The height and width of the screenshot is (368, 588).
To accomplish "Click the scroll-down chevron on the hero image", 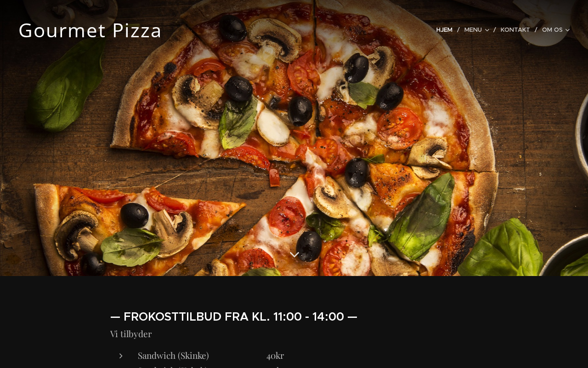I will [x=294, y=254].
